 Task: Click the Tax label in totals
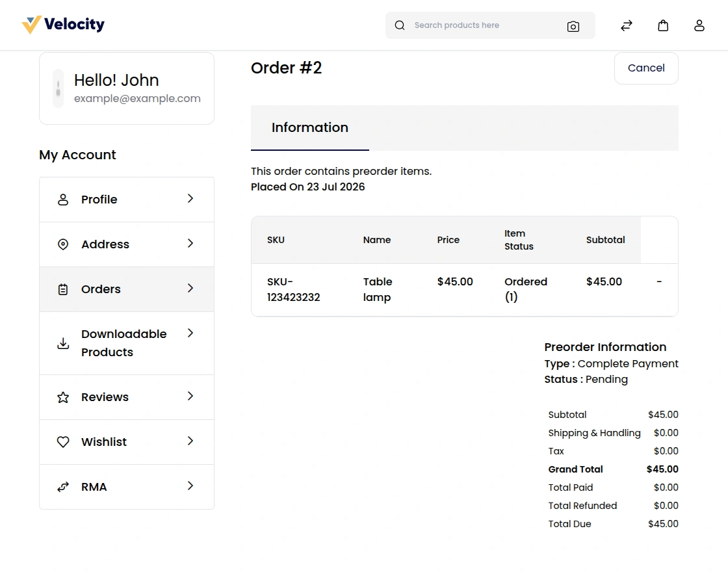[556, 451]
